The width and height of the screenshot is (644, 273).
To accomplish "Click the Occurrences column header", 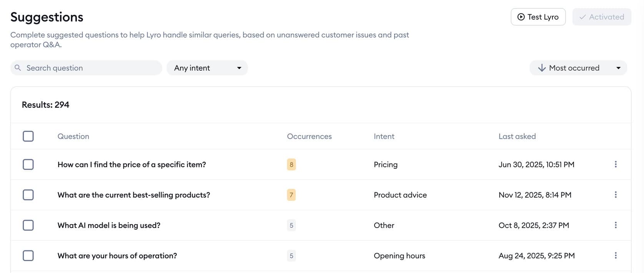I will (x=309, y=136).
